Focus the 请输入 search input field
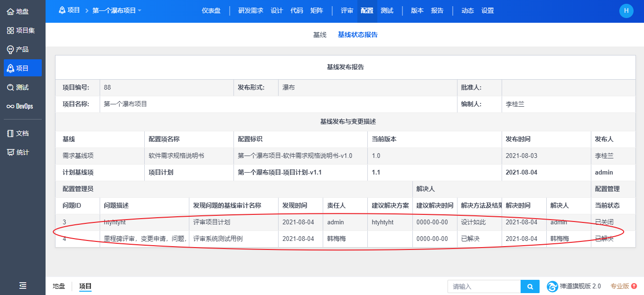This screenshot has height=295, width=644. (484, 286)
